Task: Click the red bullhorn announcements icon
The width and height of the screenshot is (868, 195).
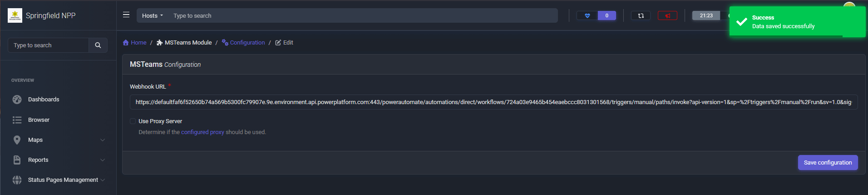Action: coord(667,15)
